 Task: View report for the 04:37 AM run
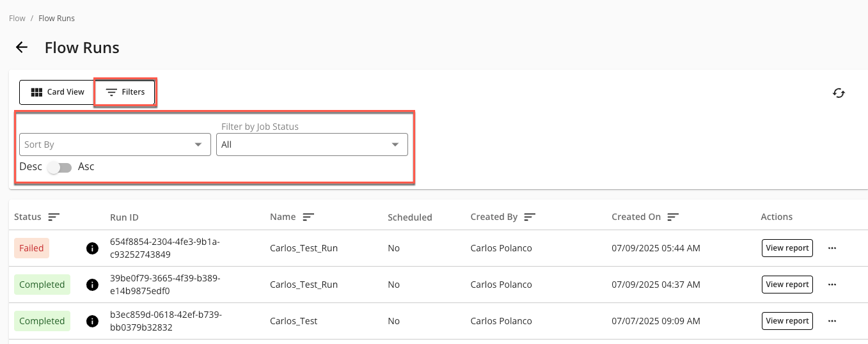pos(787,285)
